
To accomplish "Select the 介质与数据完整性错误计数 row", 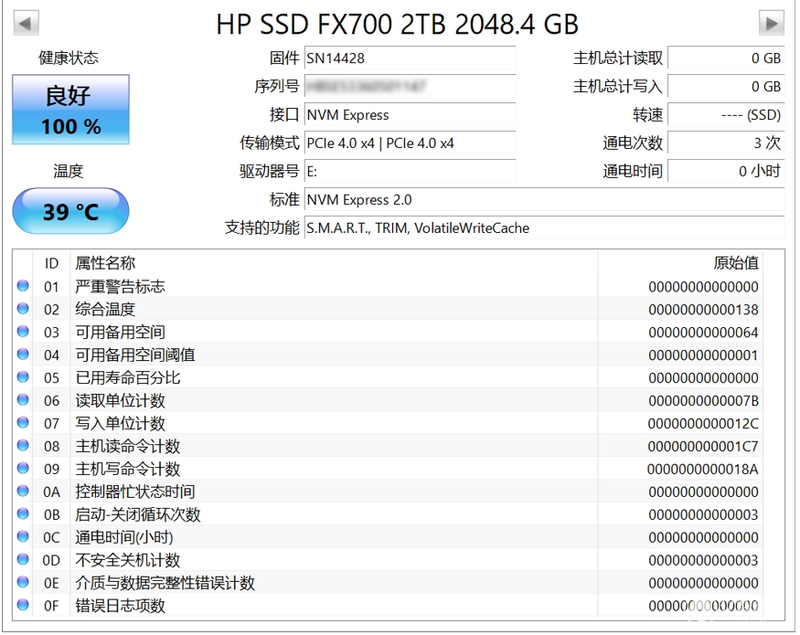I will (388, 582).
